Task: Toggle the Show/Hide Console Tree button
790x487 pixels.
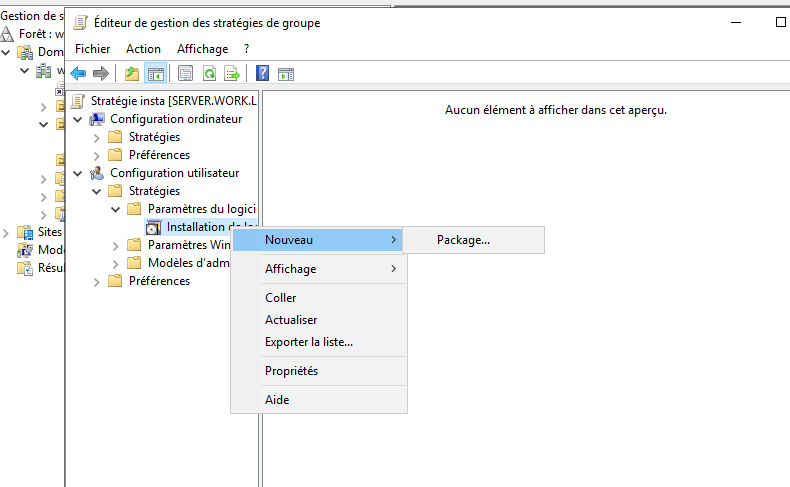Action: 155,73
